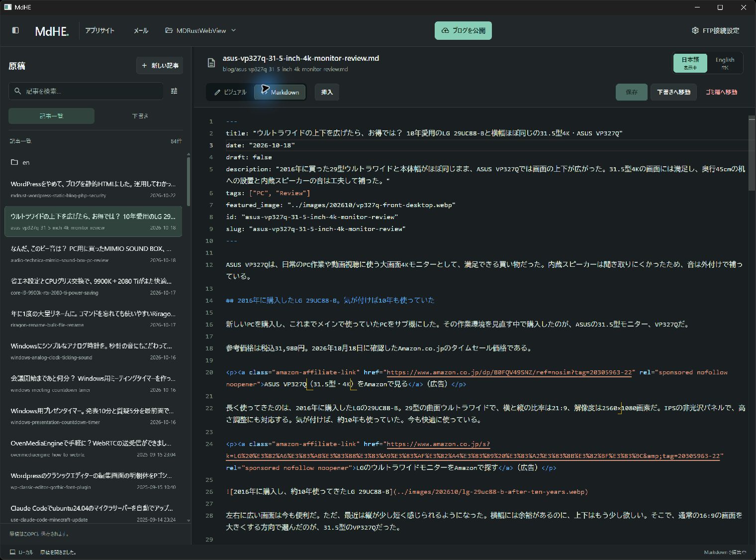Select the English language version
Image resolution: width=756 pixels, height=560 pixels.
(x=725, y=63)
